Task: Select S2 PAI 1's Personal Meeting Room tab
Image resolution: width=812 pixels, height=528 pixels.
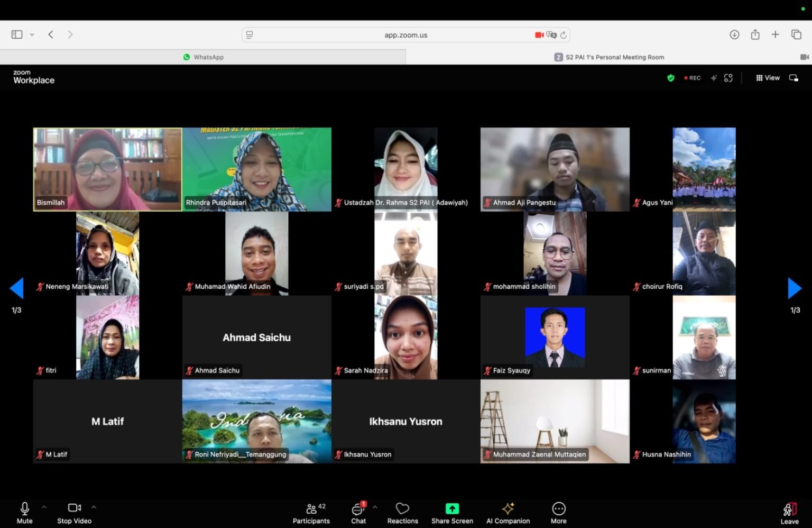Action: [x=609, y=57]
